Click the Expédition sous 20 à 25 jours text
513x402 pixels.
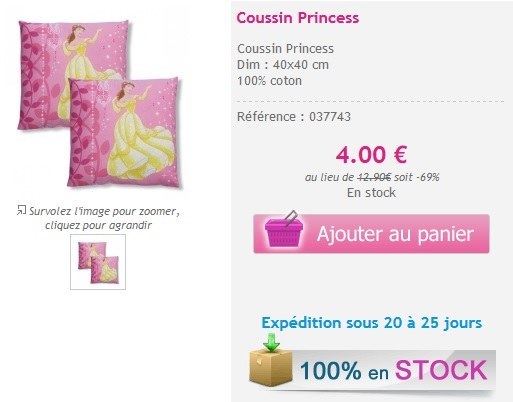tap(372, 323)
